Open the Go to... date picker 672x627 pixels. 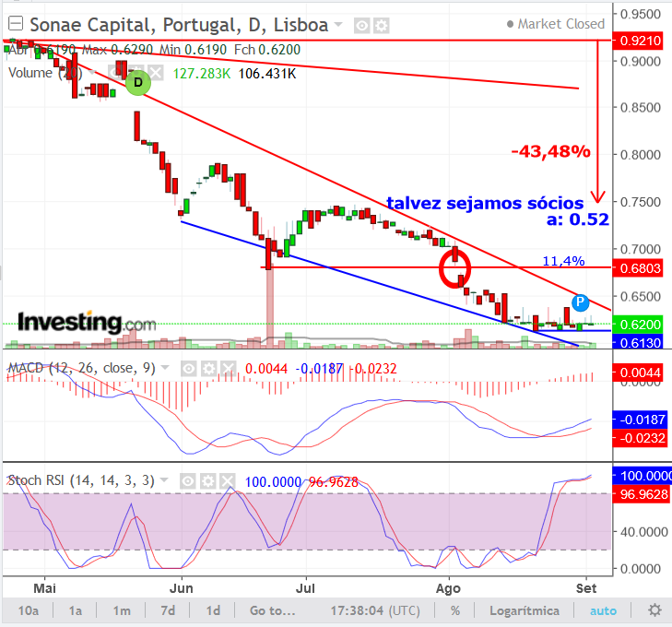coord(273,610)
